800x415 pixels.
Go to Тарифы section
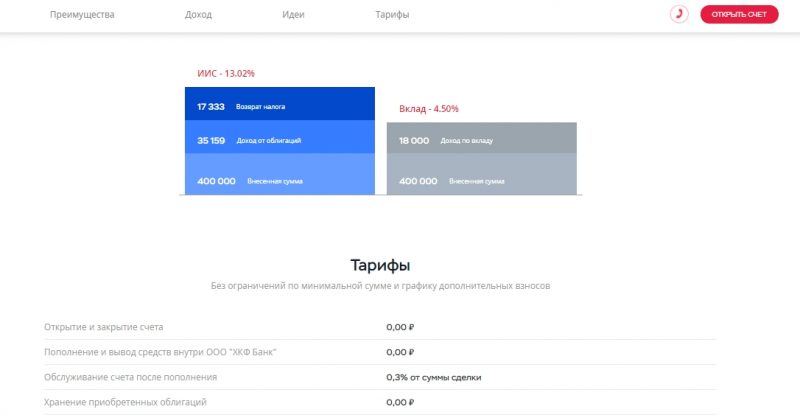pyautogui.click(x=392, y=15)
